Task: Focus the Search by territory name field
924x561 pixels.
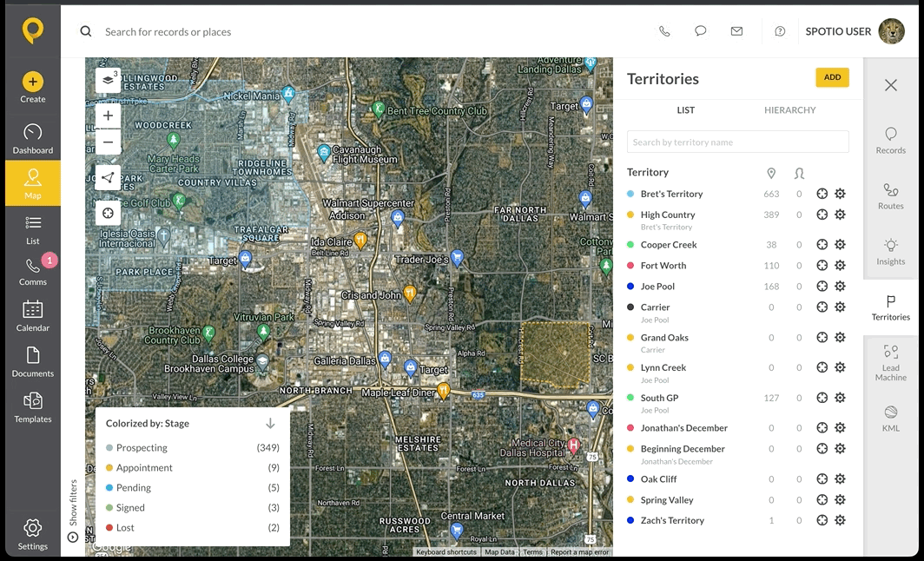Action: coord(738,142)
